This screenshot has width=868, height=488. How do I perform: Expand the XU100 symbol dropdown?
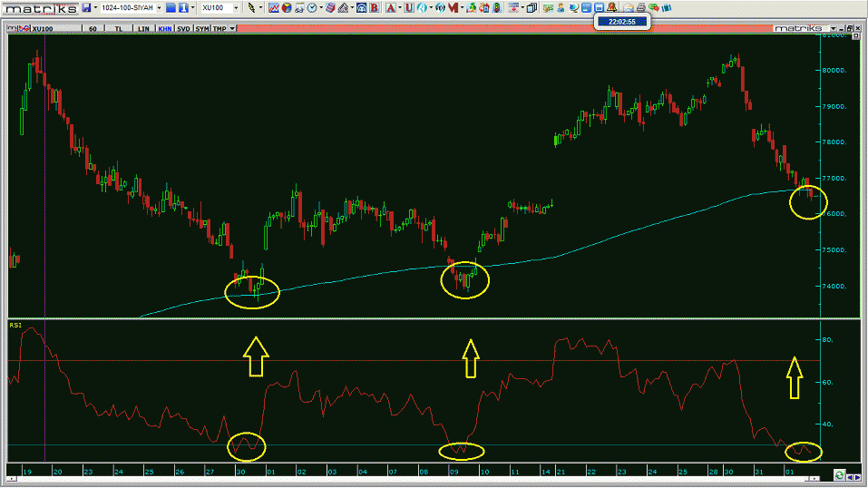tap(237, 7)
